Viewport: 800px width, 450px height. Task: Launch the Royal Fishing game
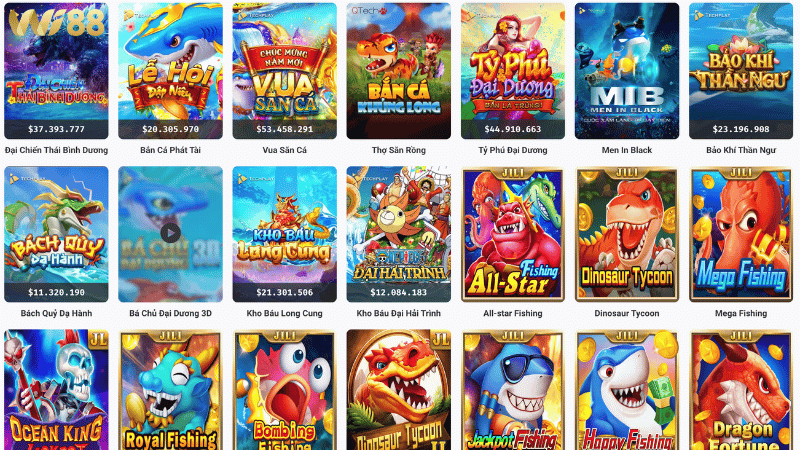point(170,390)
